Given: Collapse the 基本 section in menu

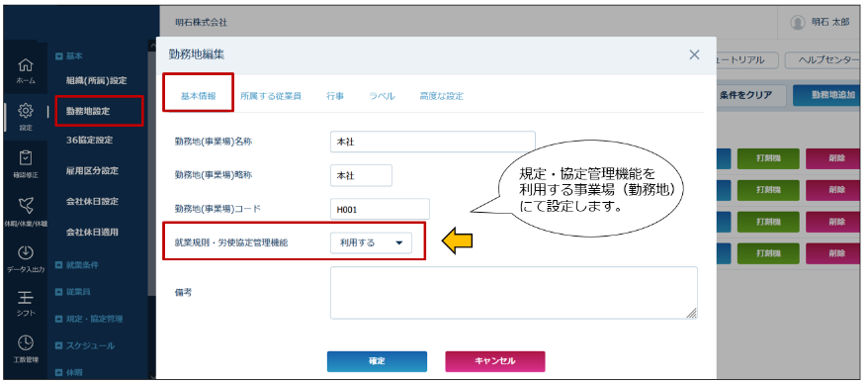Looking at the screenshot, I should (58, 56).
